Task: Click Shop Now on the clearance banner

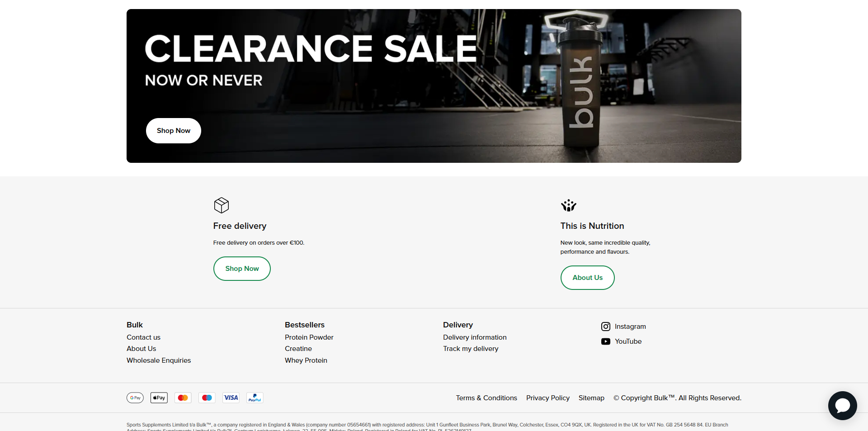Action: (x=173, y=131)
